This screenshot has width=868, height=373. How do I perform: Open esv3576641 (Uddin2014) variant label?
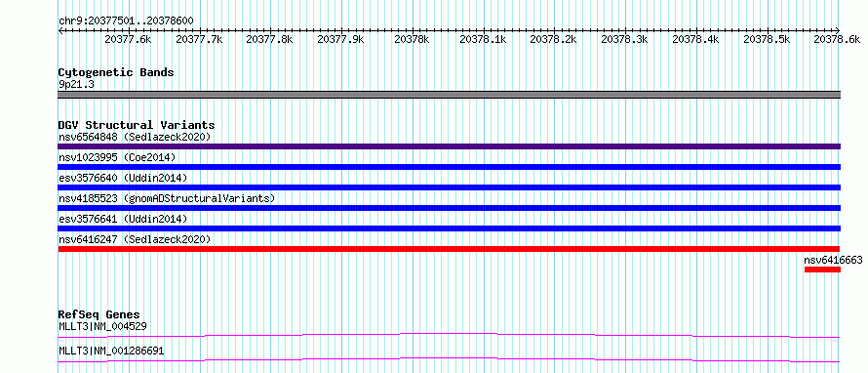(x=123, y=219)
